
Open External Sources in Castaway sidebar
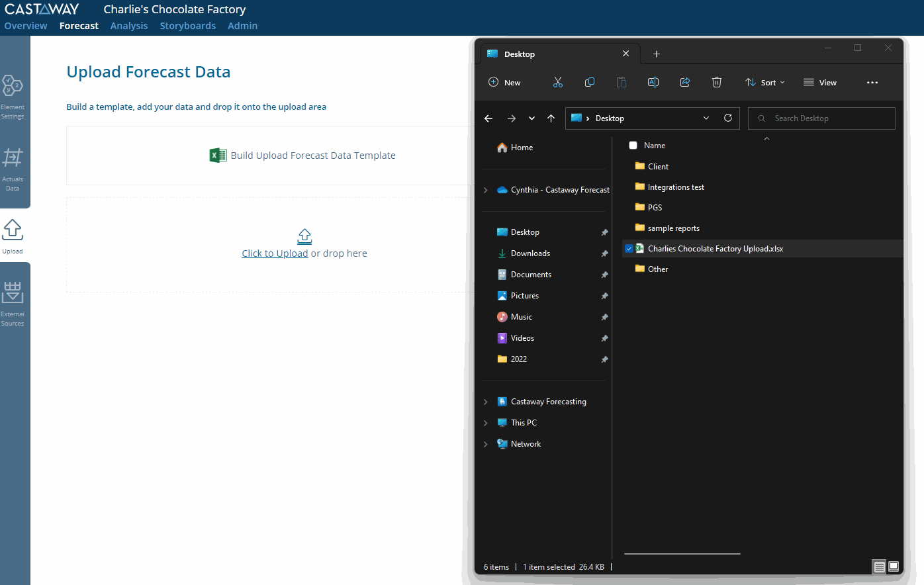(13, 304)
